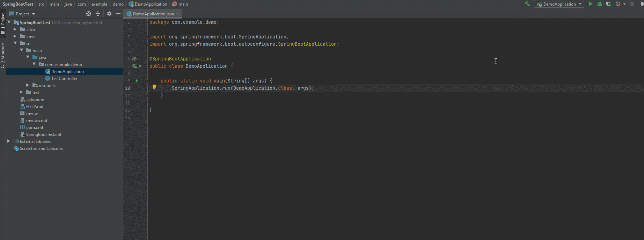The width and height of the screenshot is (644, 240).
Task: Click the locate current file target icon
Action: point(89,14)
